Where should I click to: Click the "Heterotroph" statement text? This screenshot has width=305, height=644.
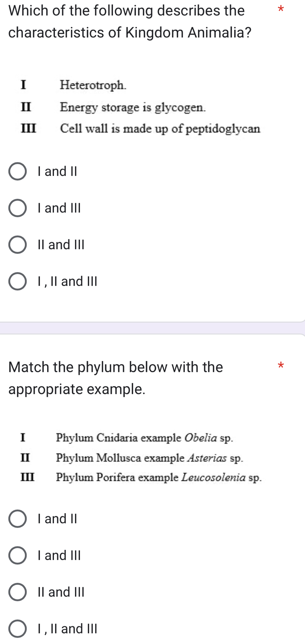click(x=94, y=86)
